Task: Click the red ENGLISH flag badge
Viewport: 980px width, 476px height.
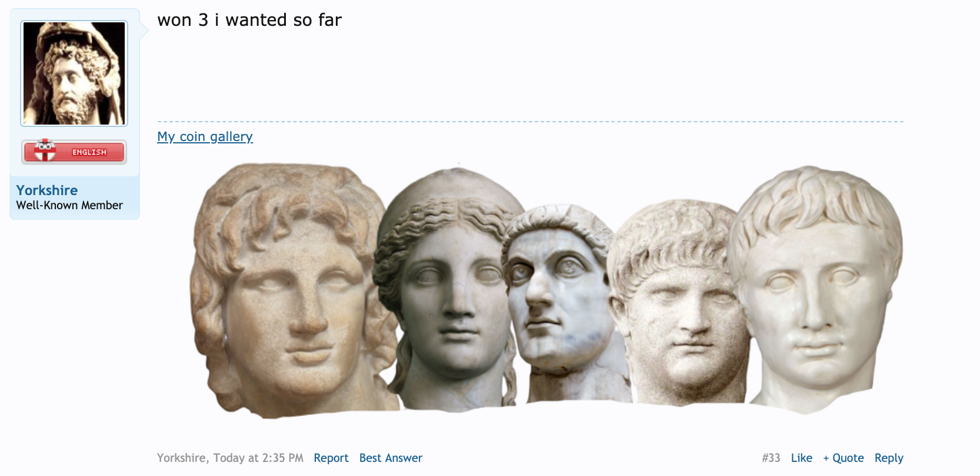Action: tap(74, 152)
